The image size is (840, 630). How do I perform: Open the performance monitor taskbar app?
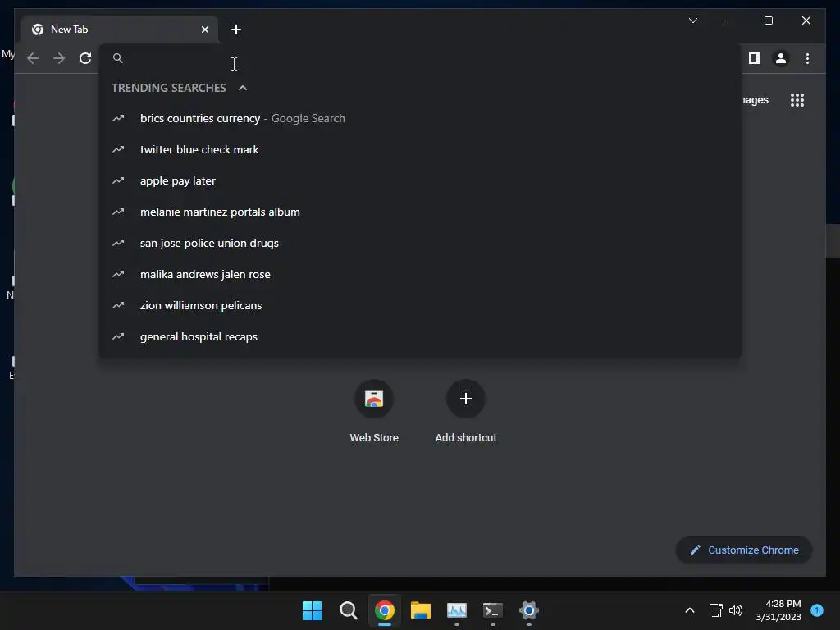click(456, 610)
